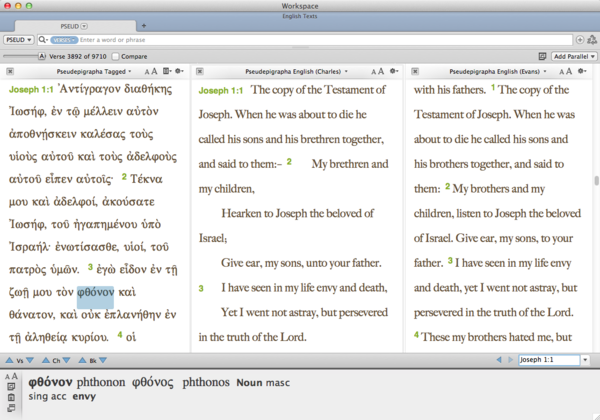Click the right pane vertical scrollbar
The height and width of the screenshot is (420, 600).
click(596, 180)
